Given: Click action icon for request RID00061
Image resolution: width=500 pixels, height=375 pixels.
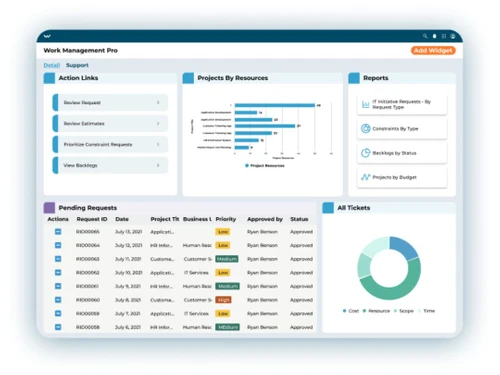Looking at the screenshot, I should (58, 286).
